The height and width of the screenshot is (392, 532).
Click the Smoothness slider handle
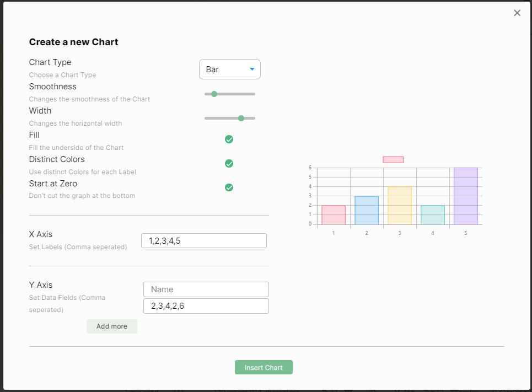214,94
